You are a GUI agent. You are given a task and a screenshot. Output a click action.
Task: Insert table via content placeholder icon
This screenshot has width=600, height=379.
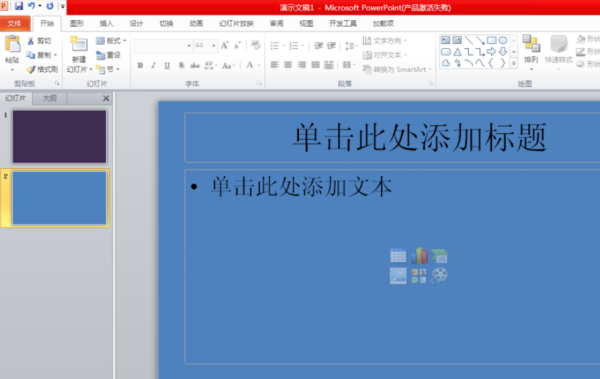[398, 256]
